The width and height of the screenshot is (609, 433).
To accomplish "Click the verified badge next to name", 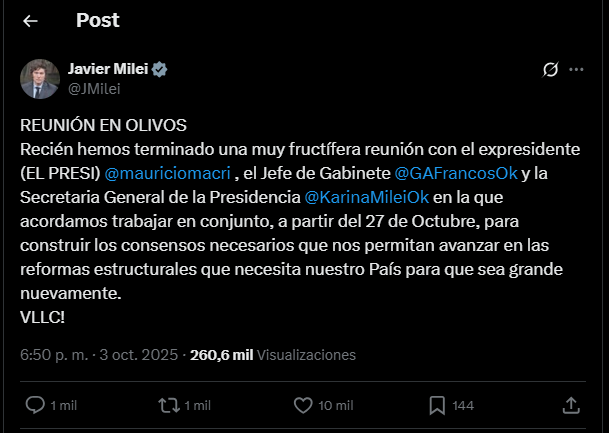I will pos(159,69).
